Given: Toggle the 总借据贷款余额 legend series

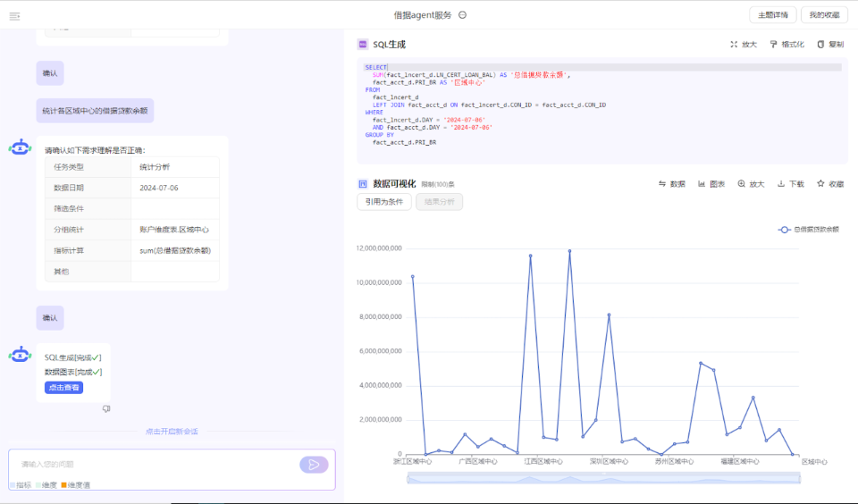Looking at the screenshot, I should (x=808, y=230).
